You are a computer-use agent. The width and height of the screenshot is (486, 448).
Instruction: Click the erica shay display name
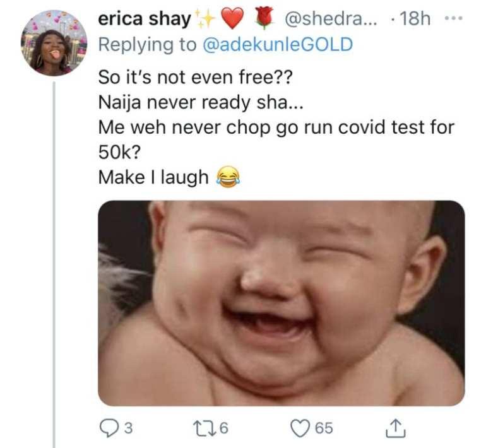point(145,19)
